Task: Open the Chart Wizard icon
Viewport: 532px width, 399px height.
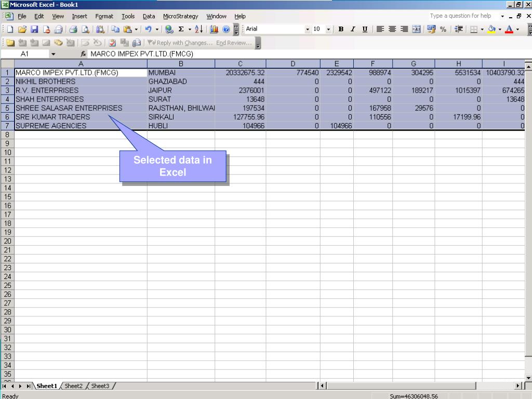Action: pos(214,29)
